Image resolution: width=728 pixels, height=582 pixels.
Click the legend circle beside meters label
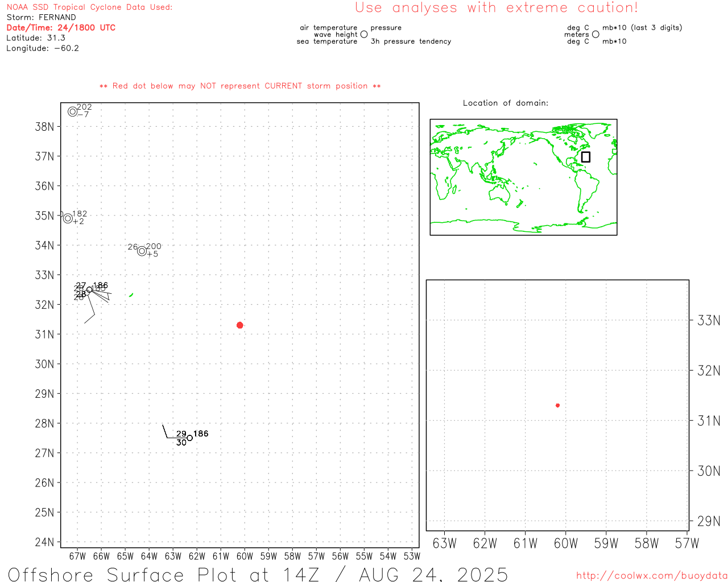click(595, 34)
